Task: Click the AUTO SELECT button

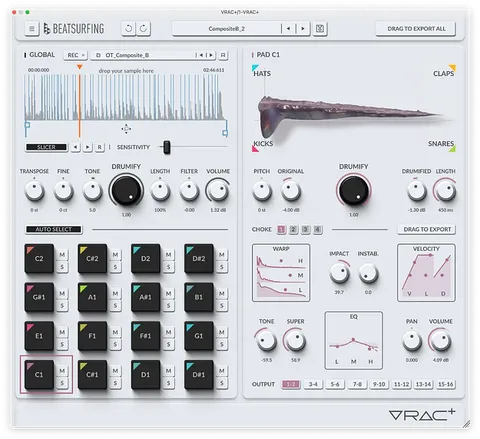Action: coord(53,229)
